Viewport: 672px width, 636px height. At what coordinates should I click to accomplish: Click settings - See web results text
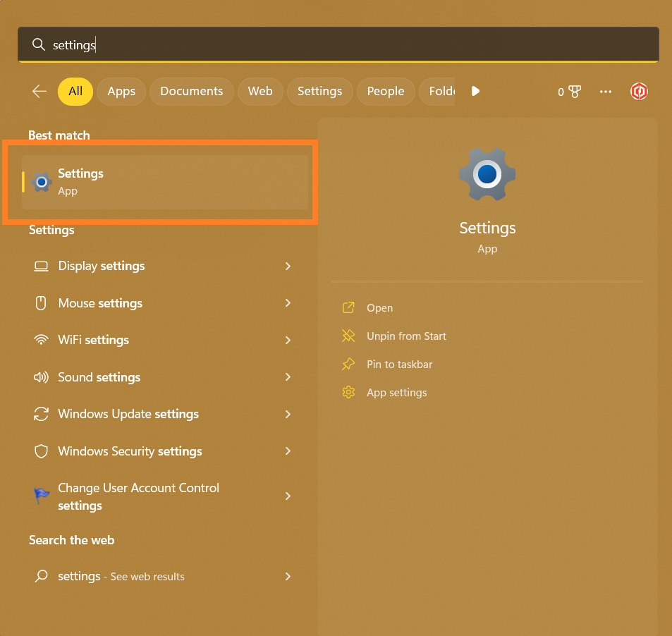[x=121, y=577]
